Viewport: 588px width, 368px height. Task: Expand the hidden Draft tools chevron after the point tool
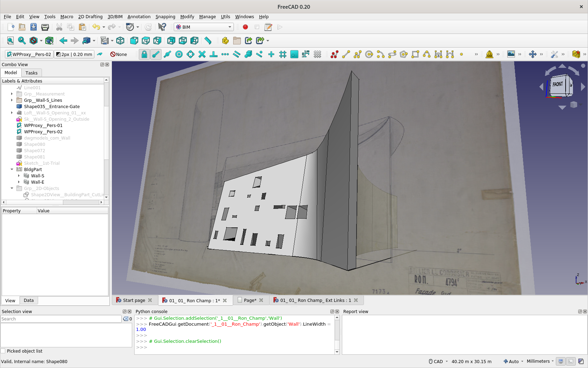(x=476, y=54)
